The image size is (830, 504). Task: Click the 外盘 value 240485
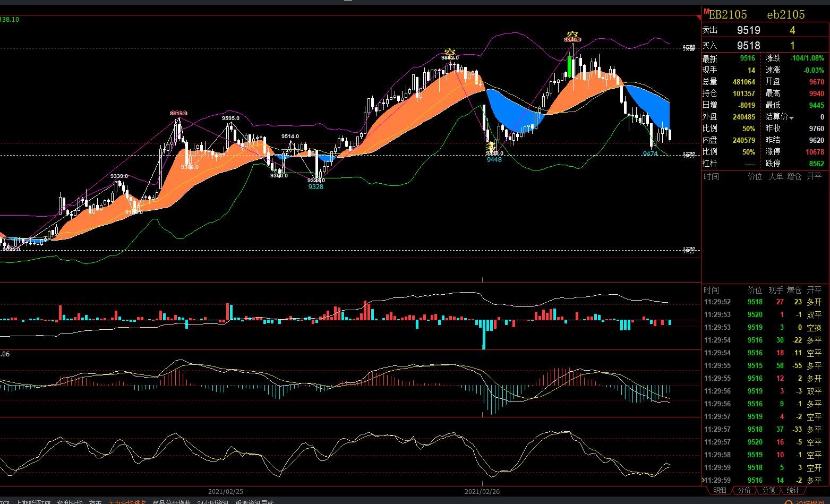[744, 117]
